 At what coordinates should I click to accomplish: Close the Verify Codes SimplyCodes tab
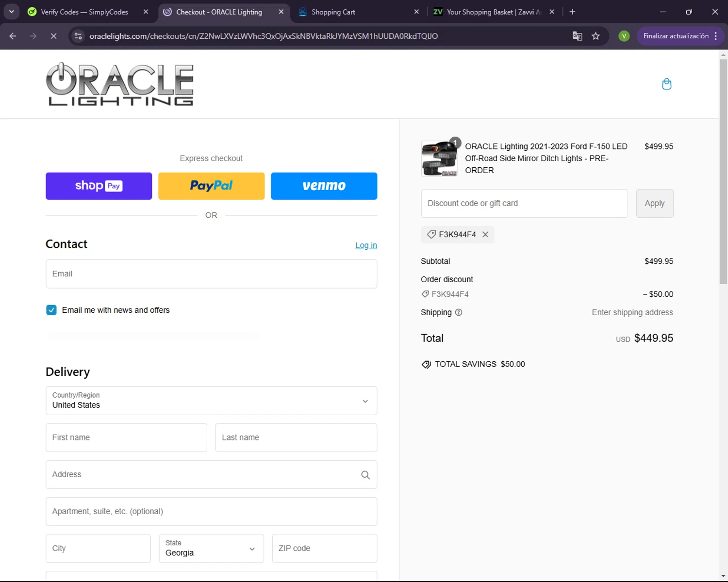tap(146, 12)
